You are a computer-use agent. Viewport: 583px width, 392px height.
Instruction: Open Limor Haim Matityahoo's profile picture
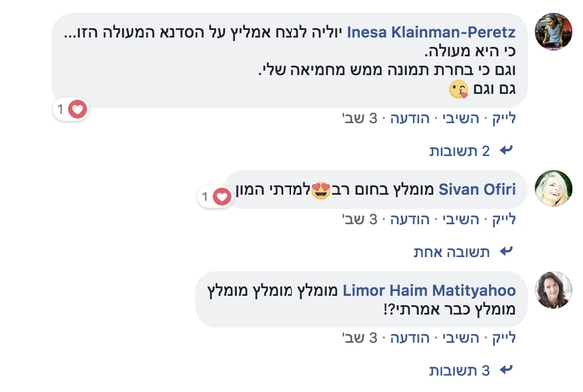pyautogui.click(x=553, y=290)
